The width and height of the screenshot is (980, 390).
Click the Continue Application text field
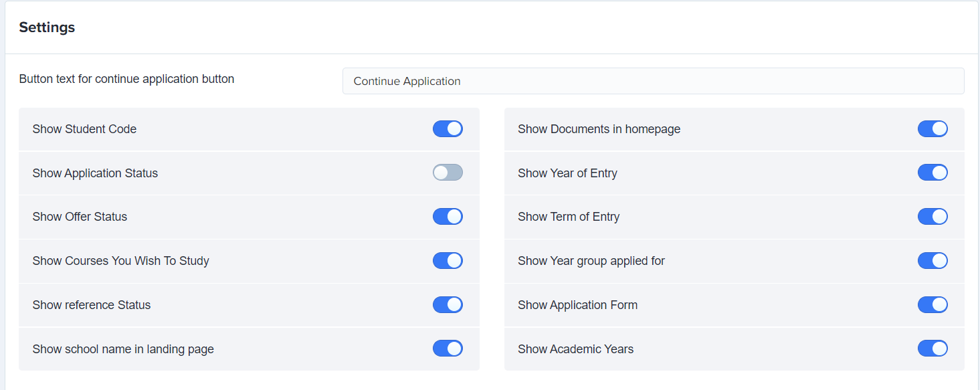pos(654,81)
